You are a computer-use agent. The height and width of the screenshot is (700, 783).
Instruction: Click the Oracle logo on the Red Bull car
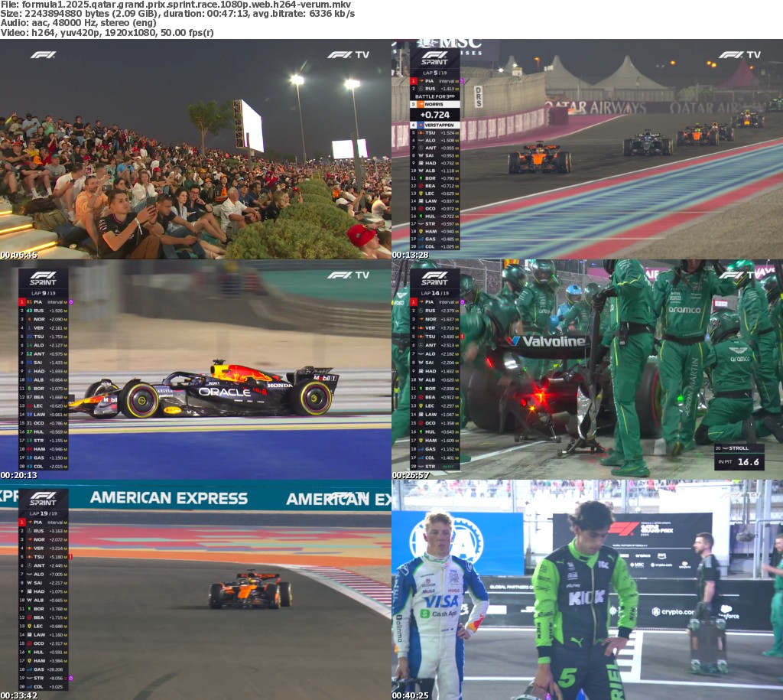click(224, 392)
